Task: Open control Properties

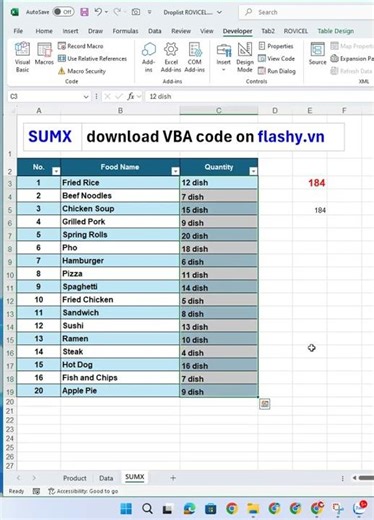Action: click(x=276, y=46)
